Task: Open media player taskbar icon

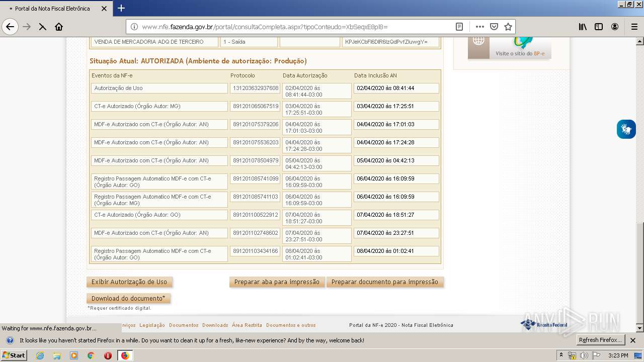Action: pyautogui.click(x=74, y=355)
